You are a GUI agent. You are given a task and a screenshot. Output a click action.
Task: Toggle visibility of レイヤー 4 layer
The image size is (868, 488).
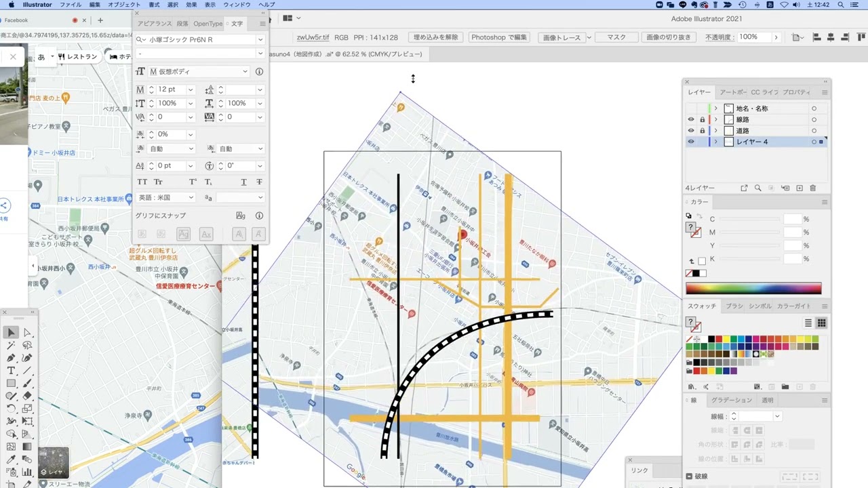(x=691, y=142)
